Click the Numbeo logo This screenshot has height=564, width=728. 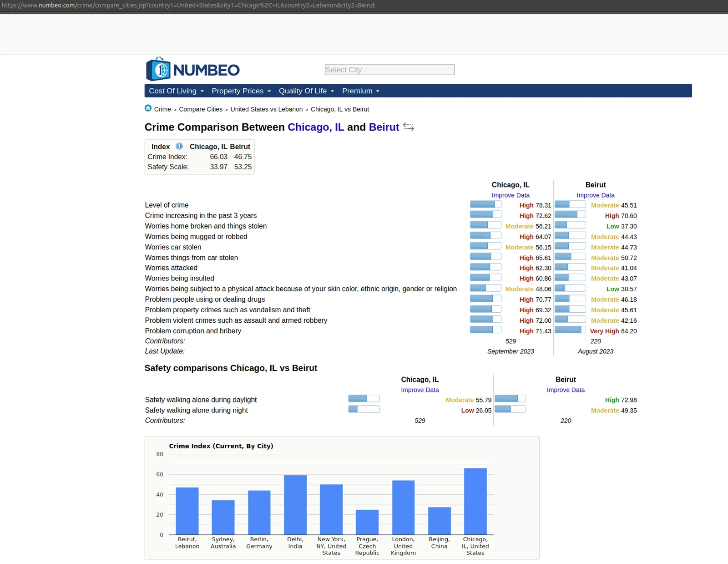coord(193,69)
